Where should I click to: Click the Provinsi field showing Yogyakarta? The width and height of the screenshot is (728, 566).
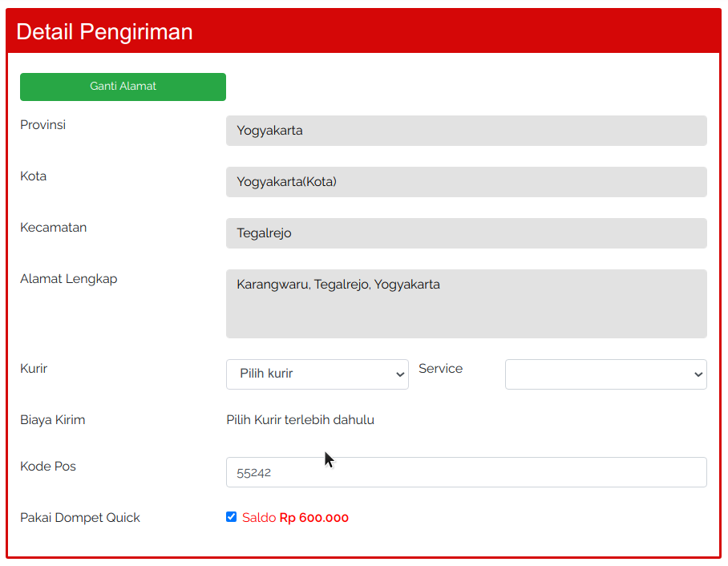coord(465,131)
